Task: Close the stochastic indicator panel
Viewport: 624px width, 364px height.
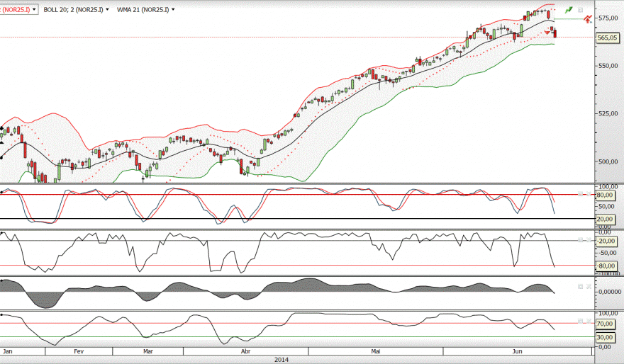Action: 589,194
